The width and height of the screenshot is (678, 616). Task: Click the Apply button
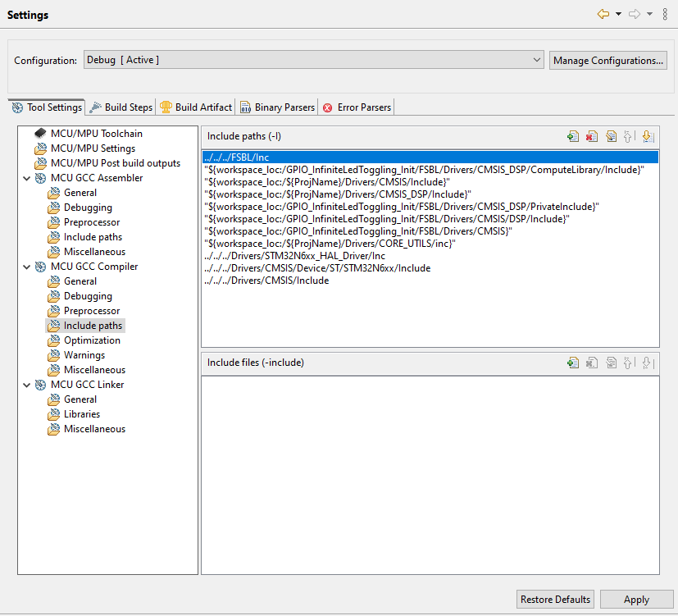637,599
